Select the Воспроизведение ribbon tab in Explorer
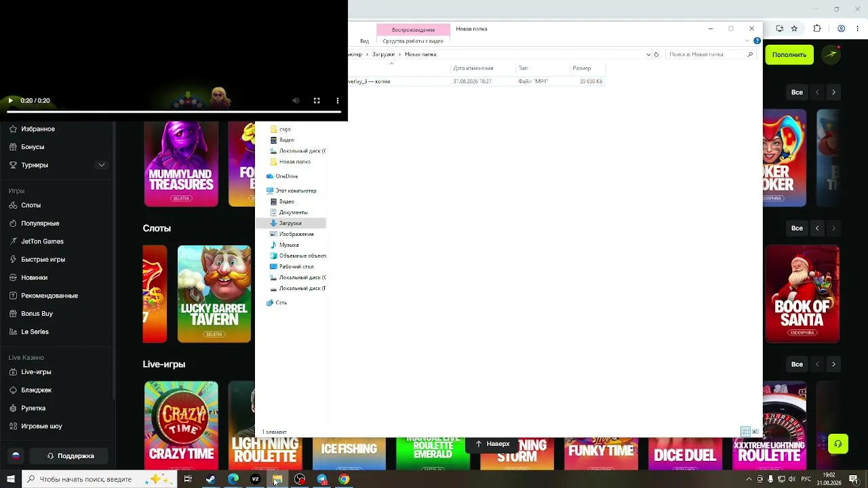The width and height of the screenshot is (868, 488). 413,30
